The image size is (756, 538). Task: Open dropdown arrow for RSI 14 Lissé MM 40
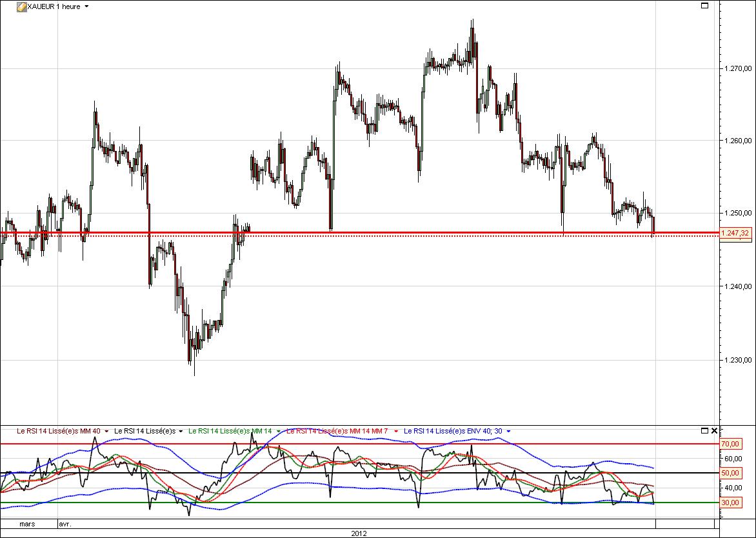point(106,431)
